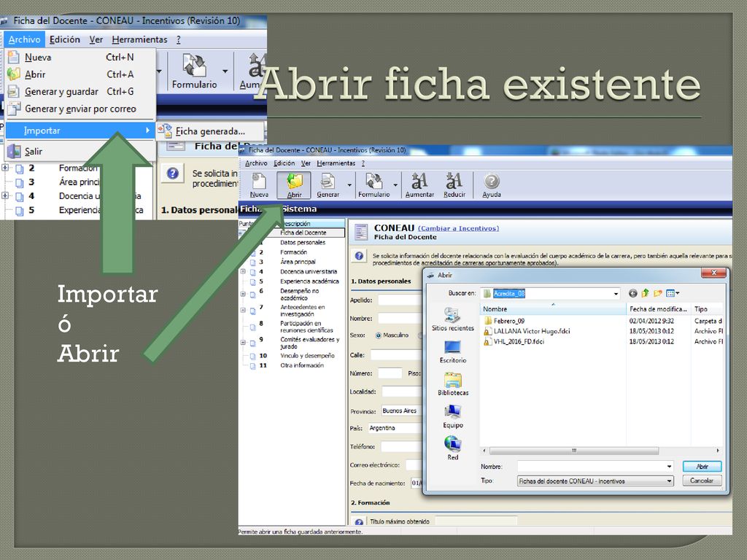Click the Formulario icon beside the Aumentar button
The image size is (747, 560).
tap(374, 184)
